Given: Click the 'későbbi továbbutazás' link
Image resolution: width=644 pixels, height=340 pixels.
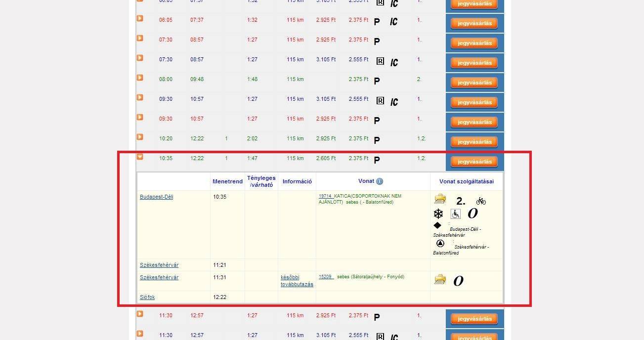Looking at the screenshot, I should [297, 281].
